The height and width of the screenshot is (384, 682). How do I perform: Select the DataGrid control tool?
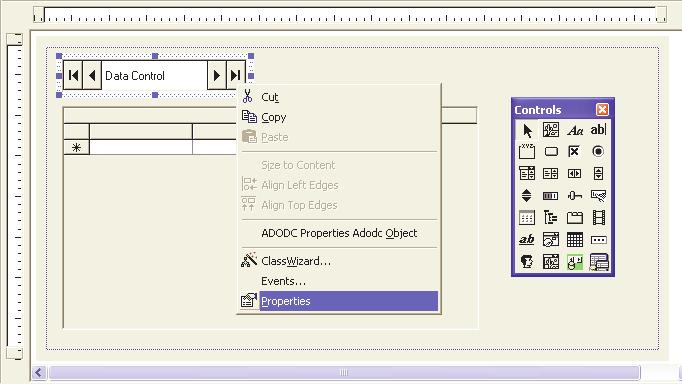pos(598,262)
